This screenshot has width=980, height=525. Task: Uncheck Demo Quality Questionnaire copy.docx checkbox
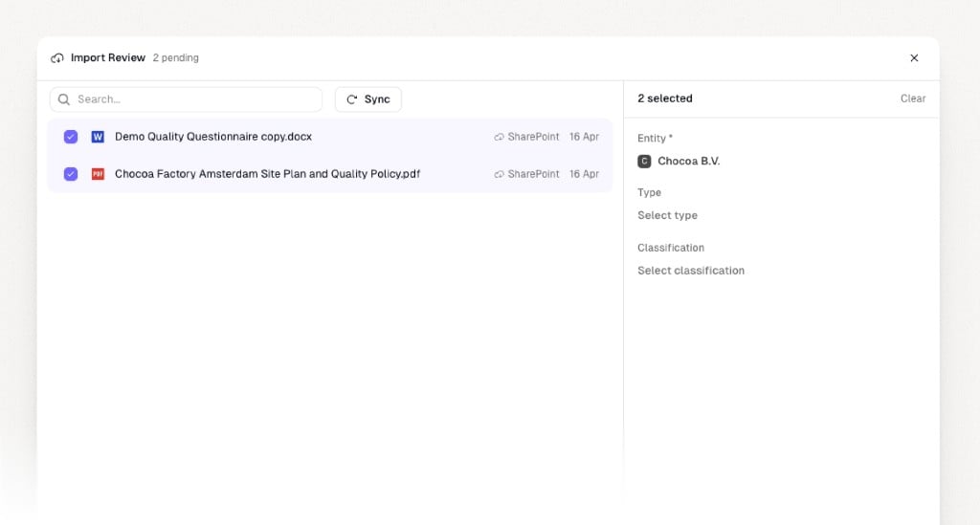tap(71, 137)
